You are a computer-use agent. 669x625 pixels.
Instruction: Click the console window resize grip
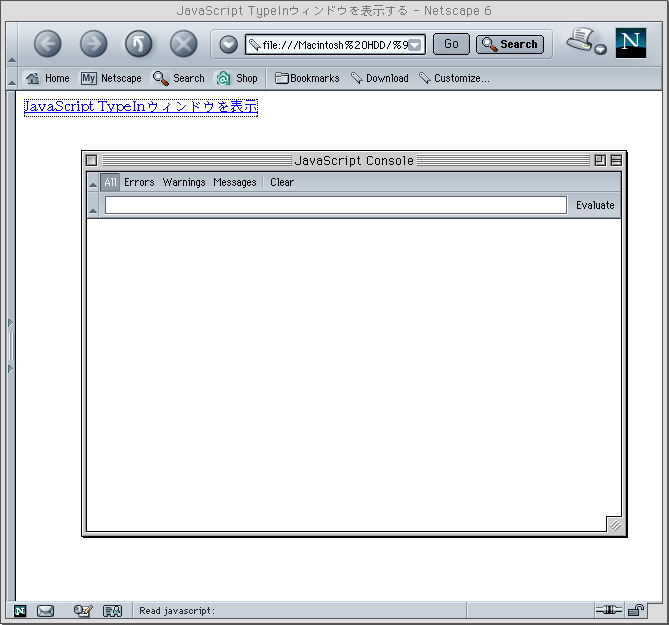(x=615, y=525)
